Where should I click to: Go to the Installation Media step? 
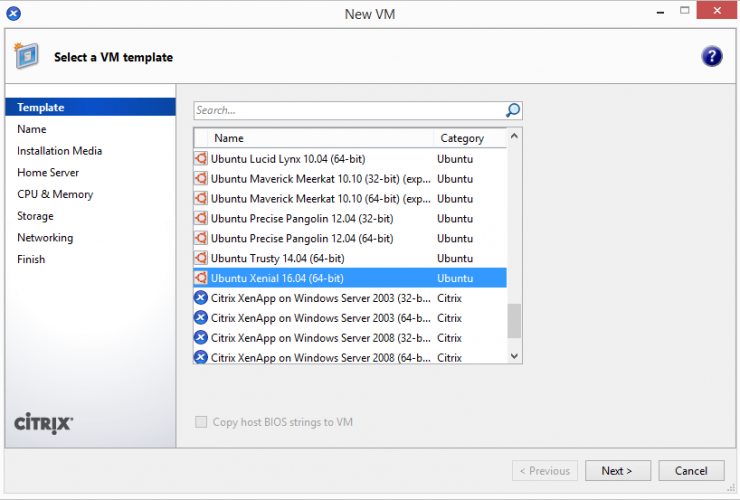pyautogui.click(x=59, y=151)
